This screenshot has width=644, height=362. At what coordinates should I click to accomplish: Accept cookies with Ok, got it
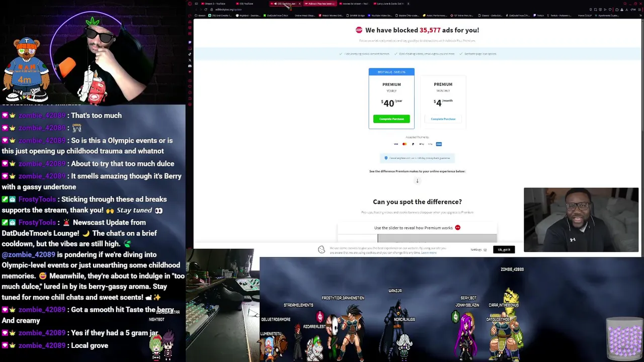click(x=504, y=249)
